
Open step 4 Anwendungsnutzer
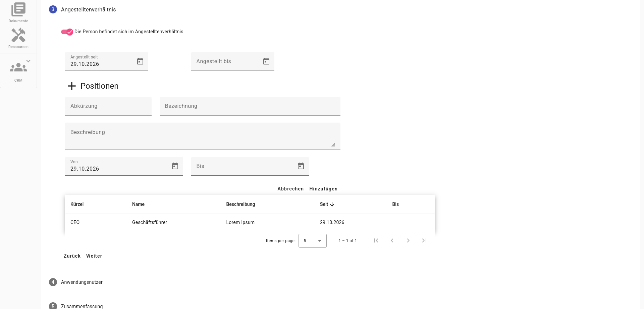76,282
